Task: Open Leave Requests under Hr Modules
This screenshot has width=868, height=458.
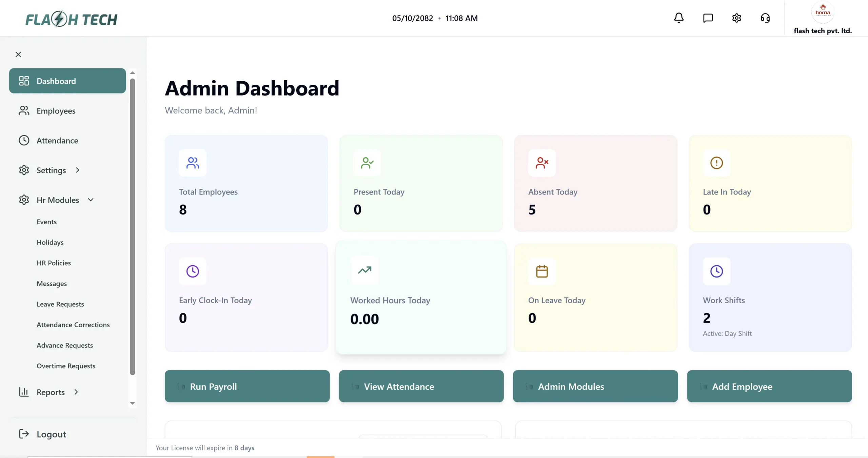Action: click(60, 304)
